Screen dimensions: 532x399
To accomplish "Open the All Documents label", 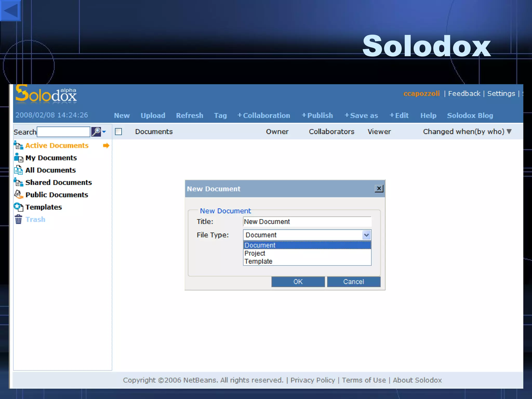I will coord(51,170).
